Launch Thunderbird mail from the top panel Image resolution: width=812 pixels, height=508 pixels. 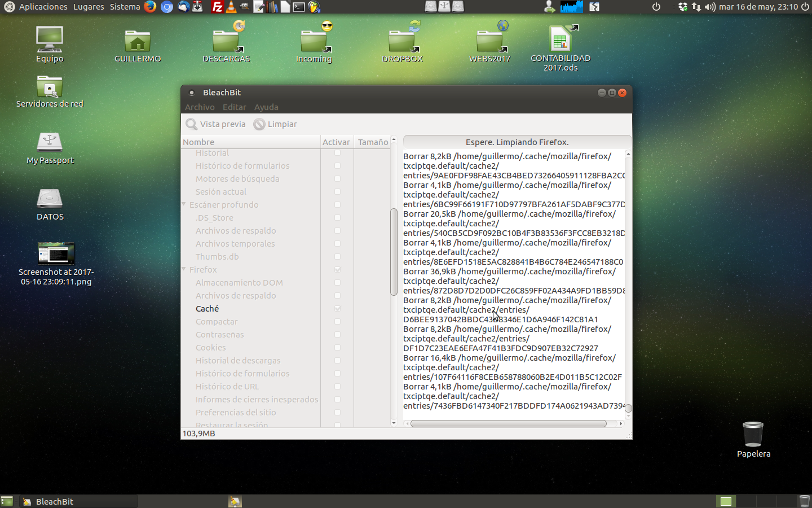click(x=183, y=7)
